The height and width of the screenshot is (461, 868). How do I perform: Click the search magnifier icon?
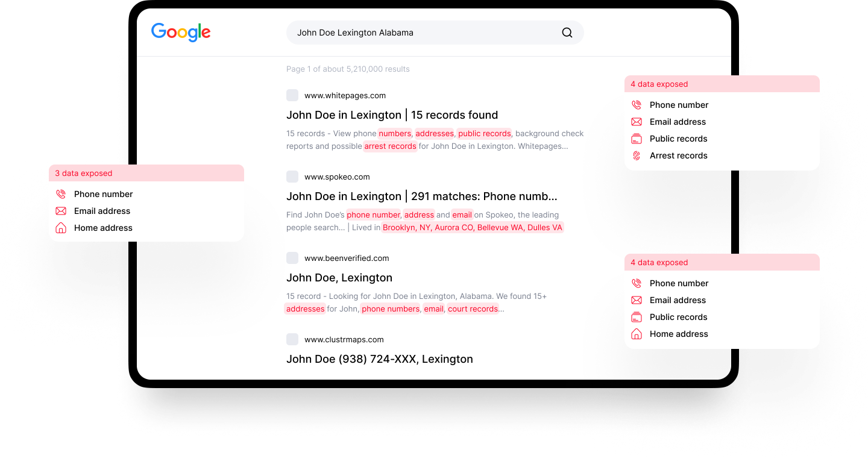coord(567,33)
